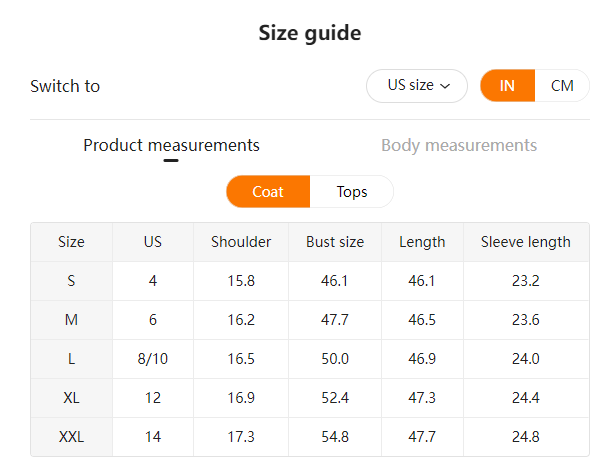Select the size L row

click(x=71, y=359)
